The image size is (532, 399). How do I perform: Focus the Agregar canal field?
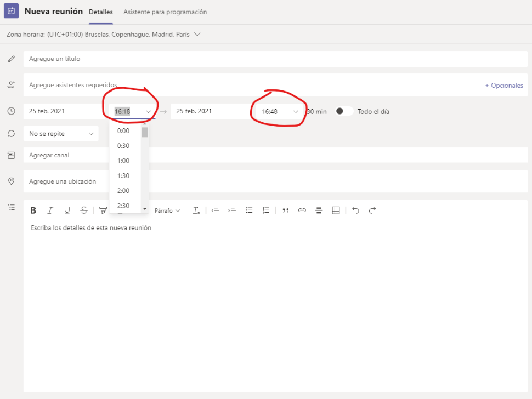click(275, 155)
